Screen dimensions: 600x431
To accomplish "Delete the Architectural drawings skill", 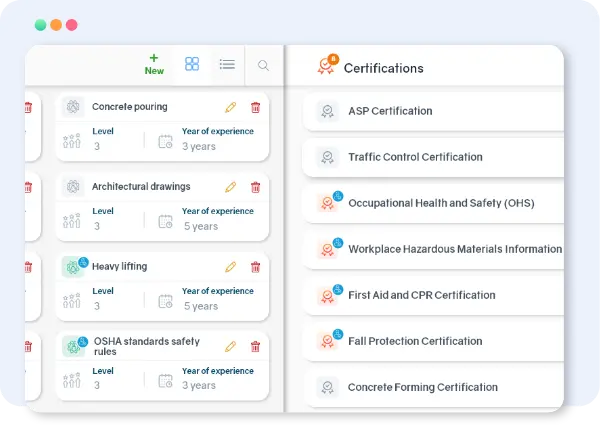I will 255,187.
